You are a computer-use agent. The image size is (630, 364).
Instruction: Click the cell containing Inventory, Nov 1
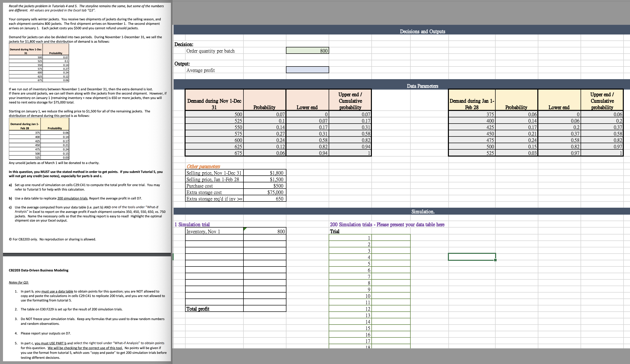(214, 232)
